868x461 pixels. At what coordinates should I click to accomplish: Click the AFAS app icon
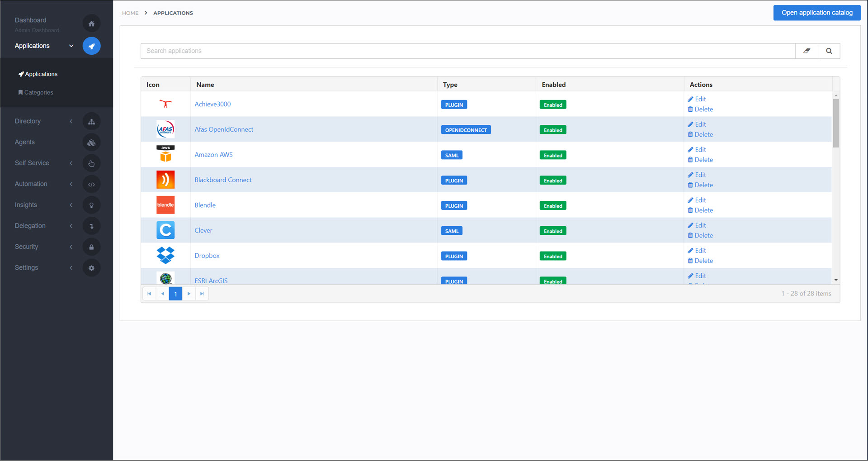point(165,129)
